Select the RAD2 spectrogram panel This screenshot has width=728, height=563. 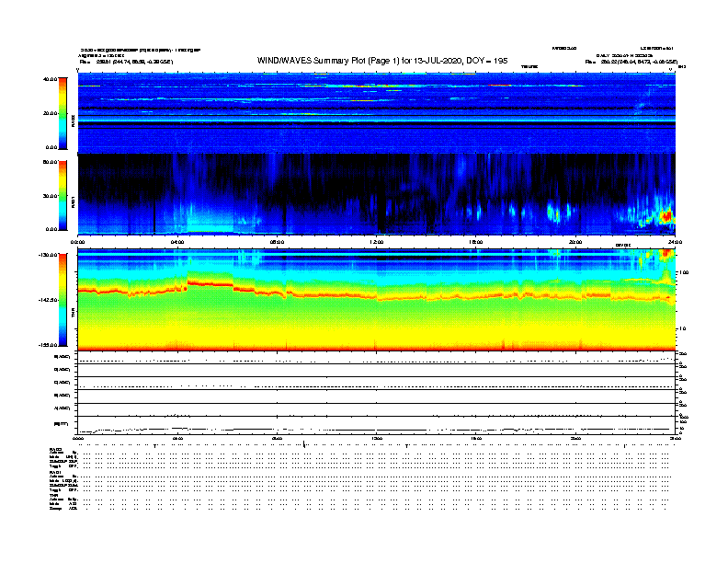click(376, 112)
